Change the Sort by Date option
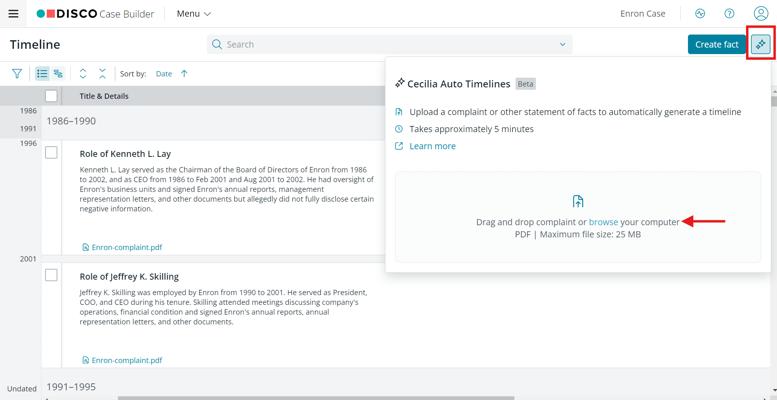 (x=164, y=74)
